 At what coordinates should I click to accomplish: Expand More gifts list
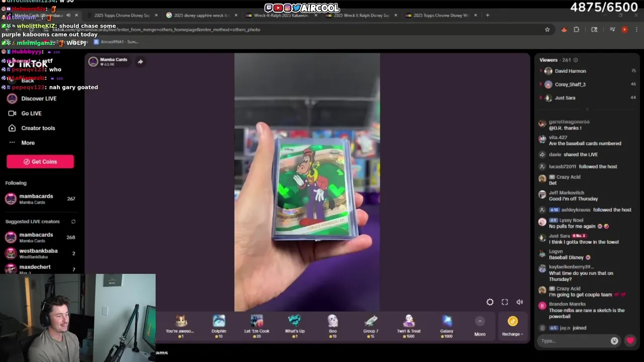coord(480,326)
